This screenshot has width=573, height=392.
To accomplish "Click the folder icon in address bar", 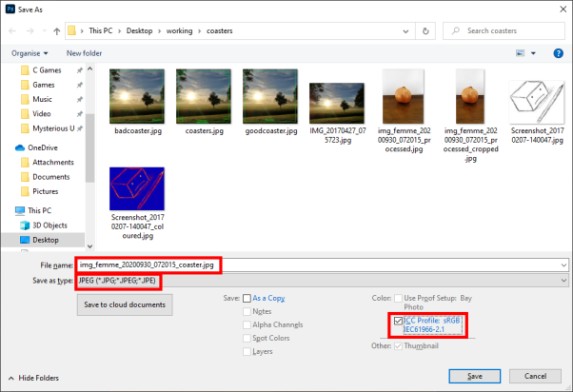I will coord(71,30).
